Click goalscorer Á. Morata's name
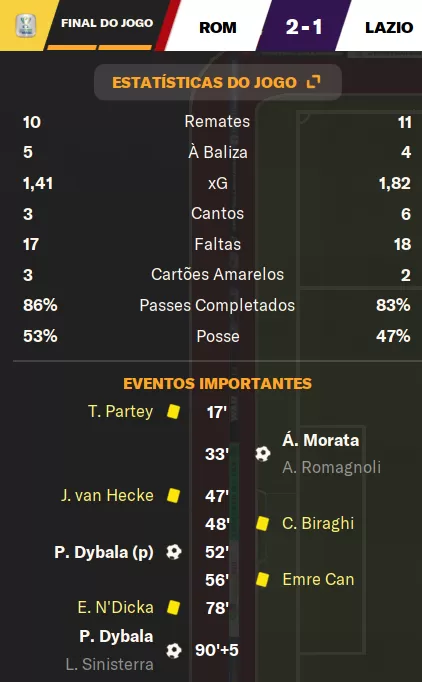 coord(321,440)
